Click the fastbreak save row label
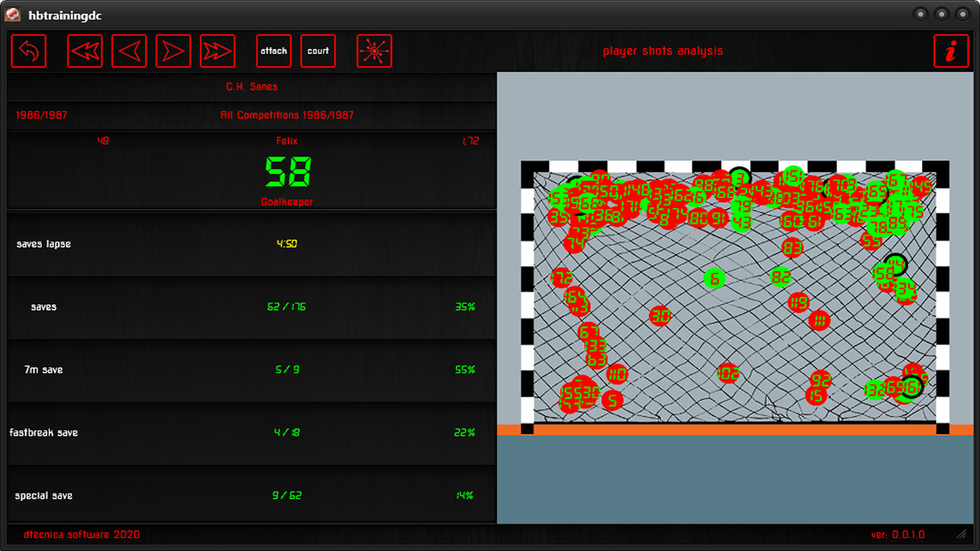Image resolution: width=980 pixels, height=551 pixels. point(43,433)
